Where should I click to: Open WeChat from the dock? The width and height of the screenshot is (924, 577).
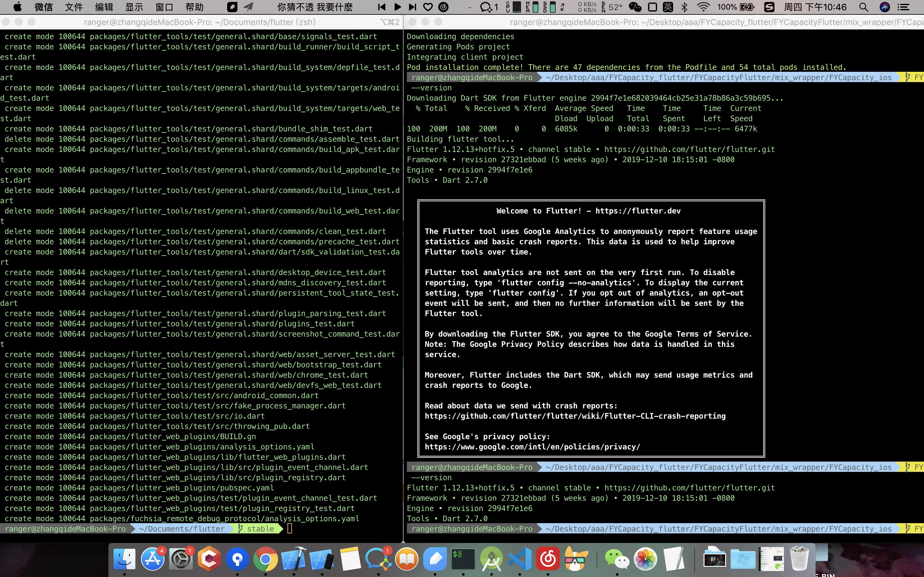(x=617, y=559)
